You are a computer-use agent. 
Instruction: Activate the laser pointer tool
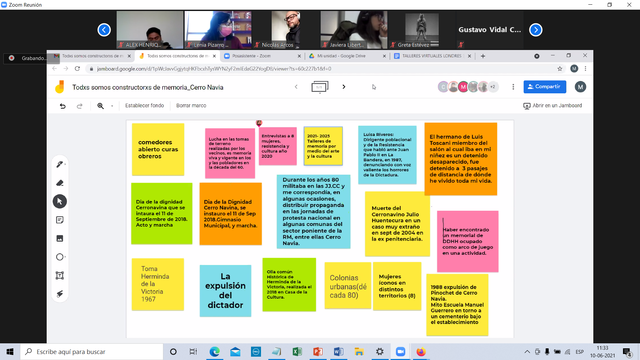(x=60, y=294)
